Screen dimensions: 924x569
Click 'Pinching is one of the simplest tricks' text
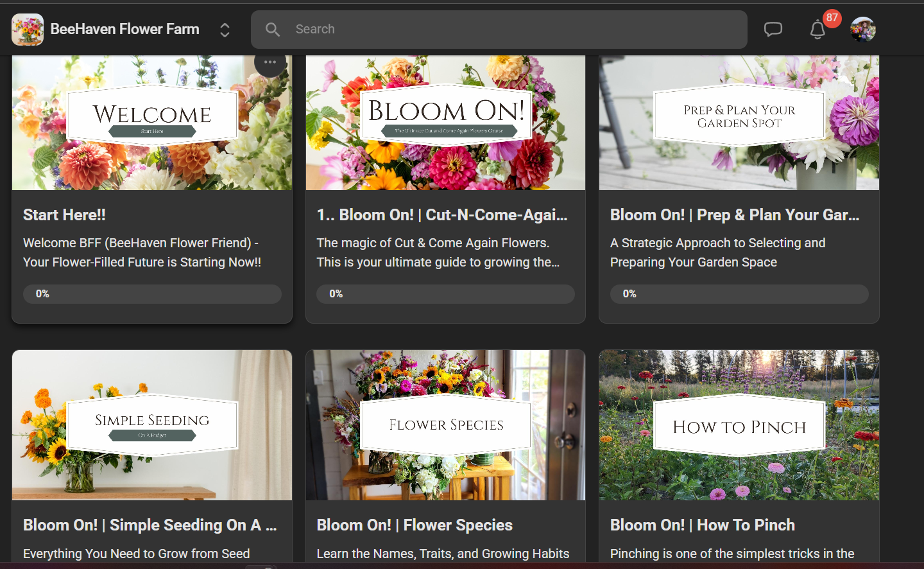pyautogui.click(x=732, y=554)
